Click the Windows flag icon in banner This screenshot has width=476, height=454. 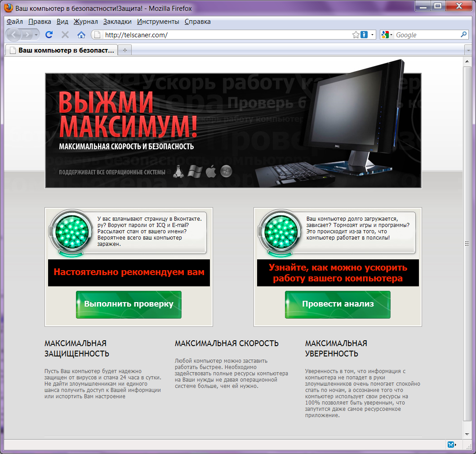[195, 172]
